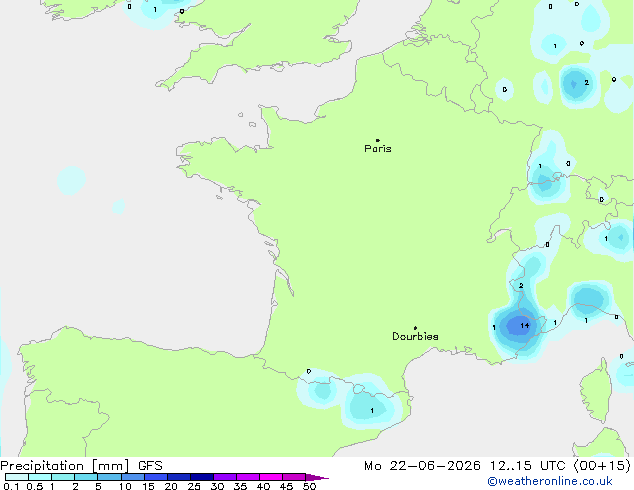Click the legend label 0.5
The height and width of the screenshot is (490, 634).
tap(35, 486)
